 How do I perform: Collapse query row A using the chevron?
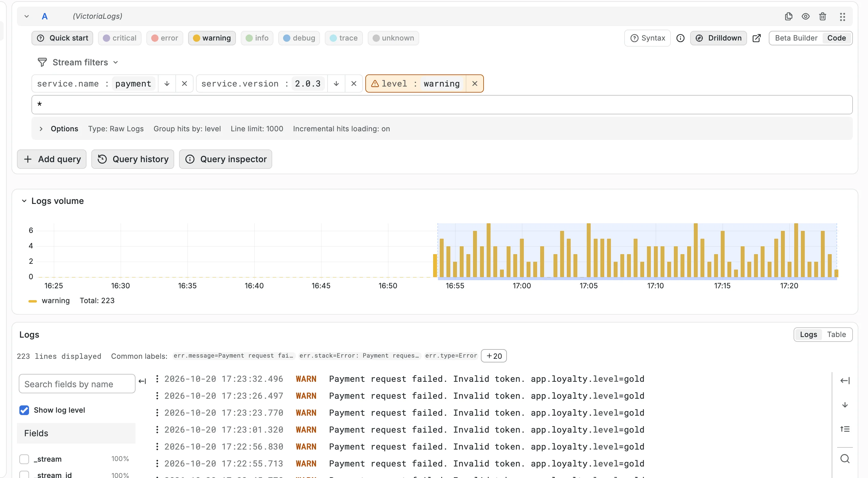click(27, 16)
